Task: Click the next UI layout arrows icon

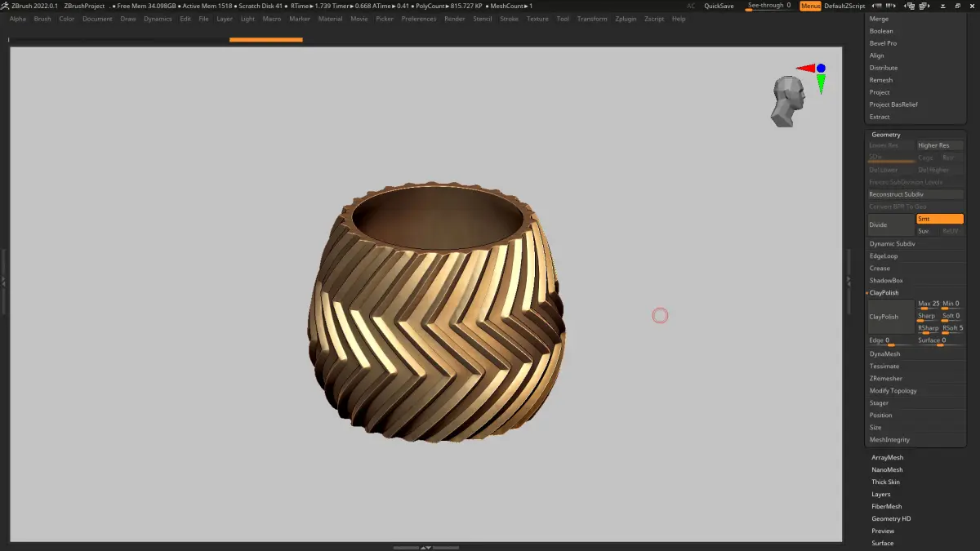Action: click(924, 6)
